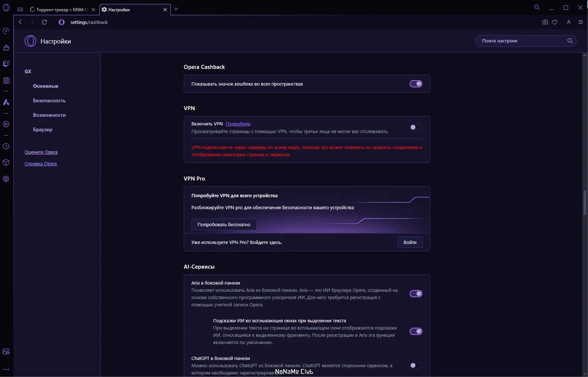Image resolution: width=588 pixels, height=377 pixels.
Task: Click the Уже используете VPN Pro? text
Action: click(x=236, y=242)
